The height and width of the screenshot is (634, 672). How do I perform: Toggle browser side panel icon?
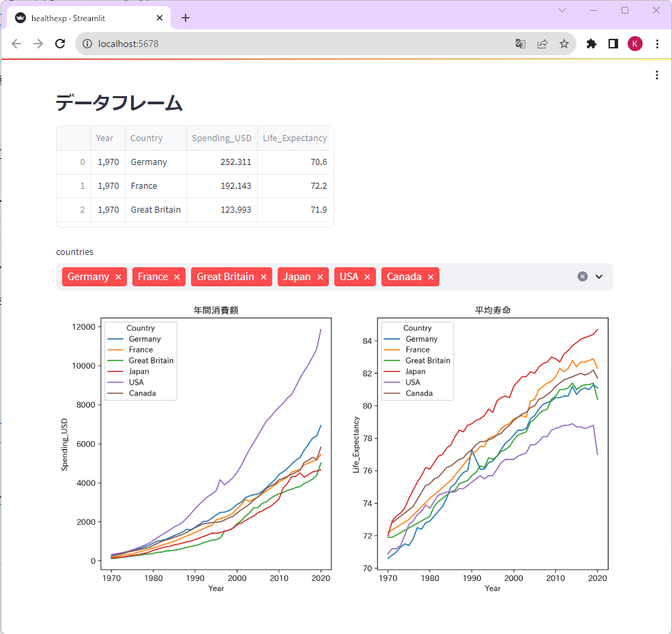coord(613,44)
